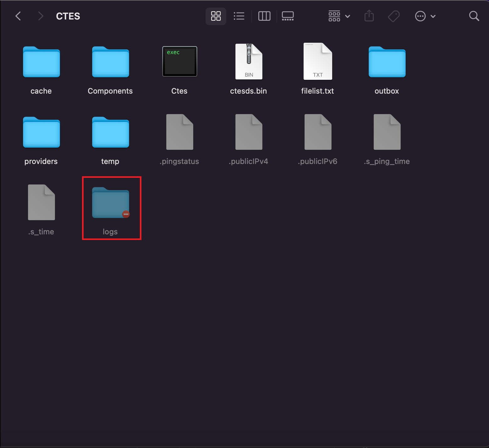Open the Group By dropdown
The width and height of the screenshot is (489, 448).
click(339, 16)
